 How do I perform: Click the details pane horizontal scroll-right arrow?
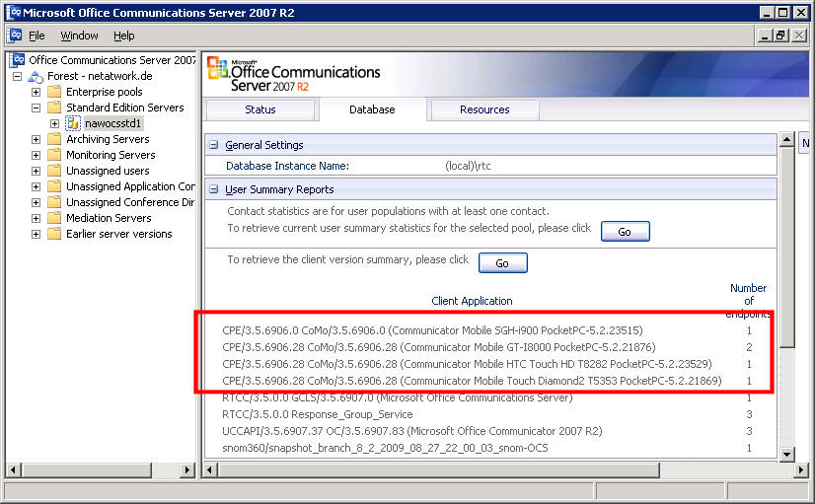coord(800,470)
